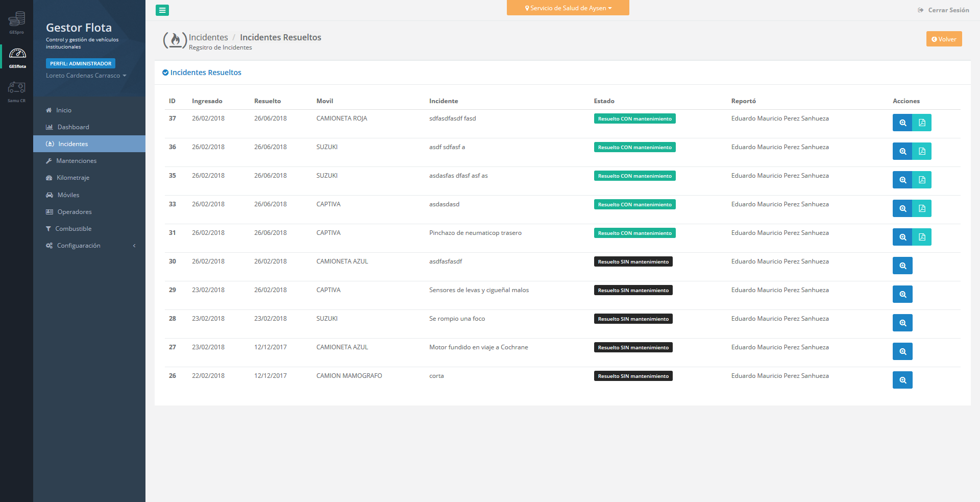
Task: Open Combustible section in sidebar
Action: [73, 229]
